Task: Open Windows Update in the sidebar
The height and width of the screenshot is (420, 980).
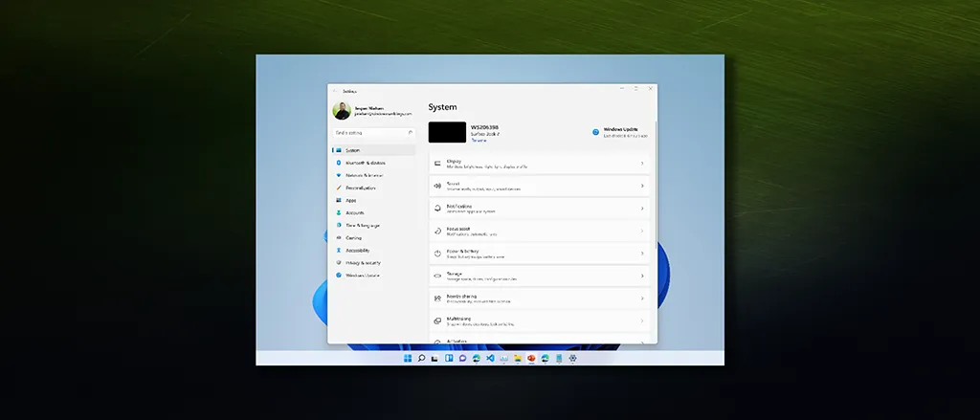Action: click(x=374, y=275)
